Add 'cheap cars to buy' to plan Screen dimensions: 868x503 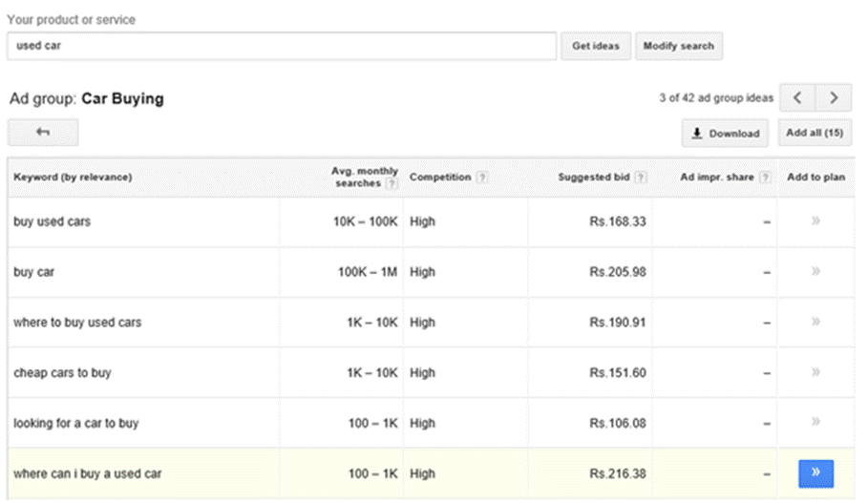(815, 372)
